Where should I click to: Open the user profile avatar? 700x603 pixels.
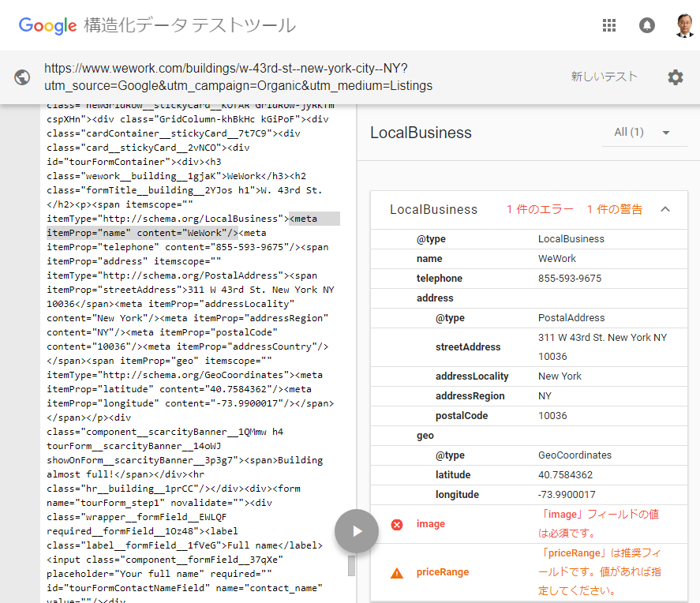(685, 25)
